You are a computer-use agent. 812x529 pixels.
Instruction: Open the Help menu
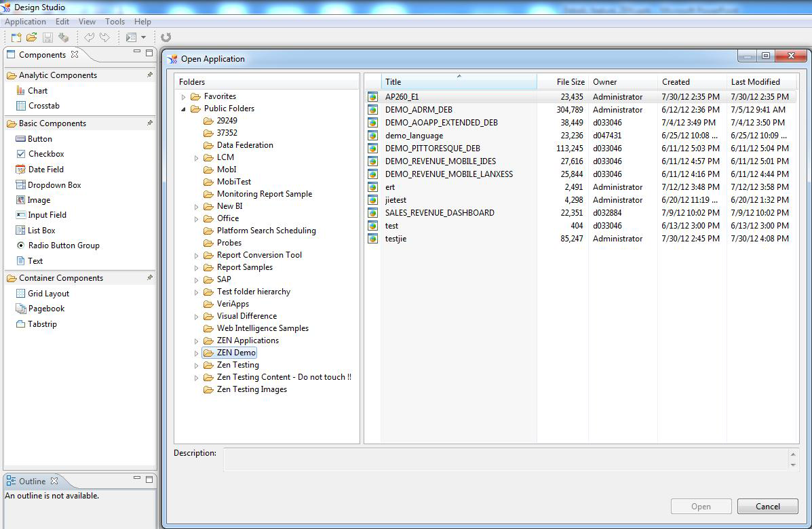142,21
